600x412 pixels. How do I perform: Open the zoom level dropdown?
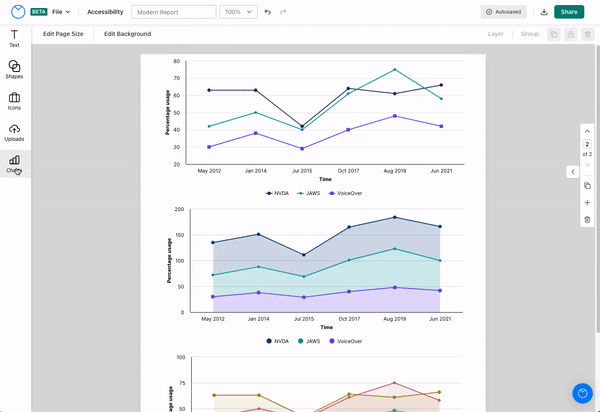pos(238,12)
